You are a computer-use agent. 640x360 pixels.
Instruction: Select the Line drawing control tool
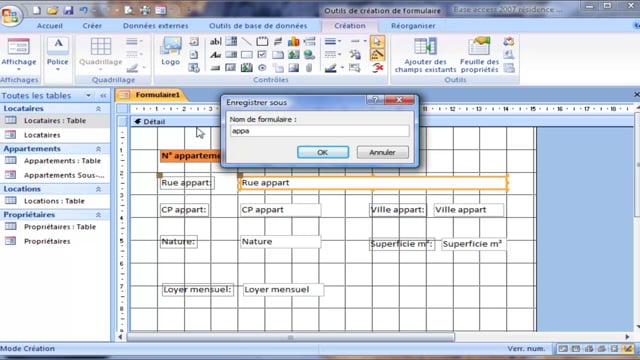coord(247,41)
